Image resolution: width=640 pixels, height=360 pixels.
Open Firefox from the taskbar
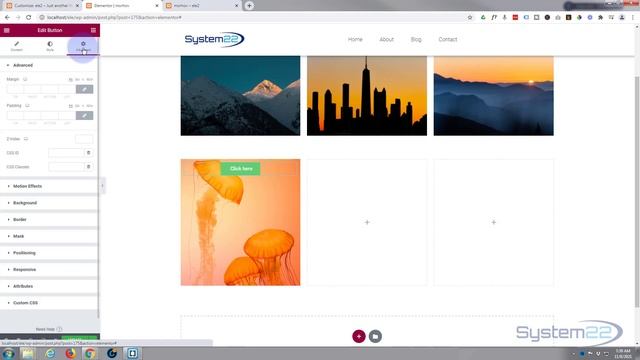click(x=70, y=353)
